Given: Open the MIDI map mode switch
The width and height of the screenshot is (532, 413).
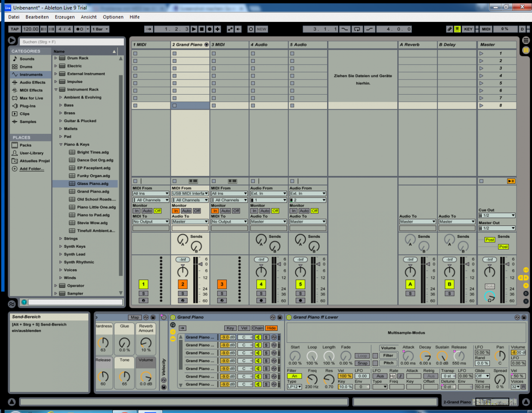Looking at the screenshot, I should pyautogui.click(x=486, y=29).
